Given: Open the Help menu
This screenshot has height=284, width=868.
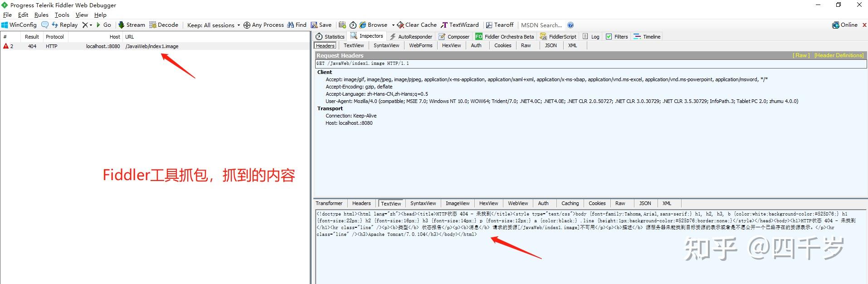Looking at the screenshot, I should click(x=100, y=15).
